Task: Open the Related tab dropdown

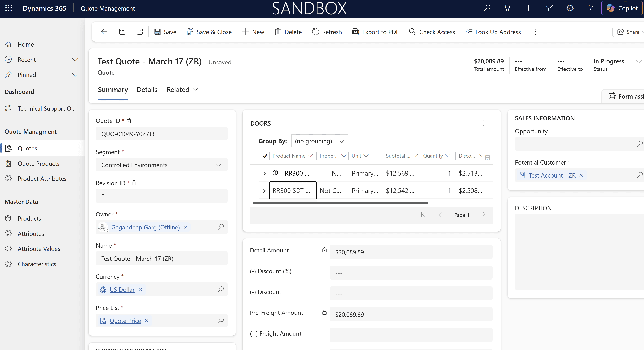Action: click(x=182, y=90)
